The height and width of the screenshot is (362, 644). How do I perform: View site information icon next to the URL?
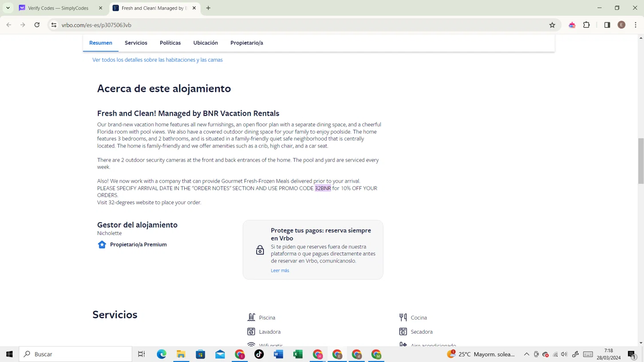[x=54, y=25]
